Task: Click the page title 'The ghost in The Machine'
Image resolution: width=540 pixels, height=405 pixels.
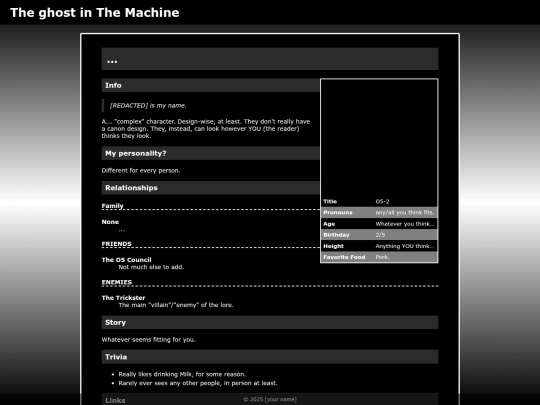Action: tap(95, 13)
